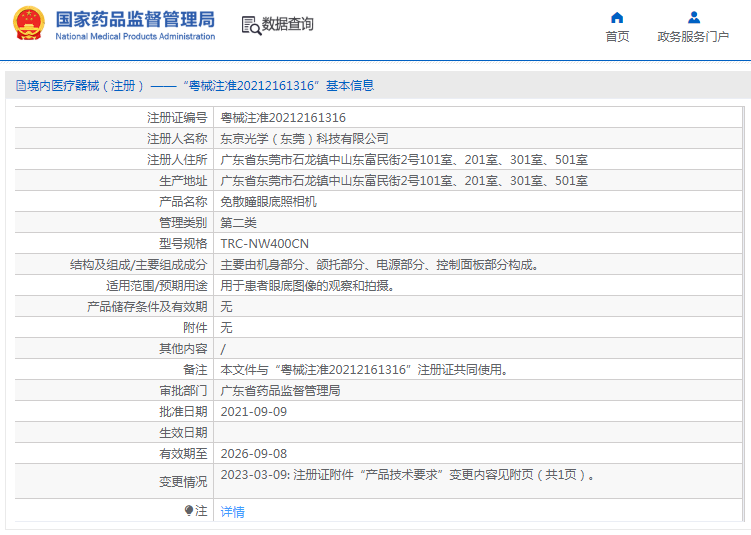
Task: Select 适用范围 value 用于患者眼底图像的观察和拍摄
Action: pos(307,286)
